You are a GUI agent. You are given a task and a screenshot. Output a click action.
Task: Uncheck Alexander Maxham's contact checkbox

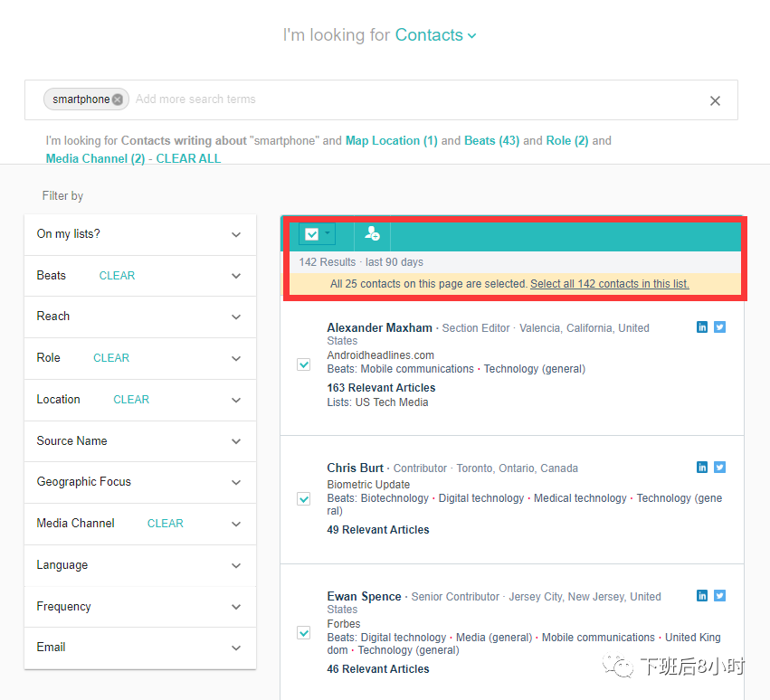click(304, 364)
